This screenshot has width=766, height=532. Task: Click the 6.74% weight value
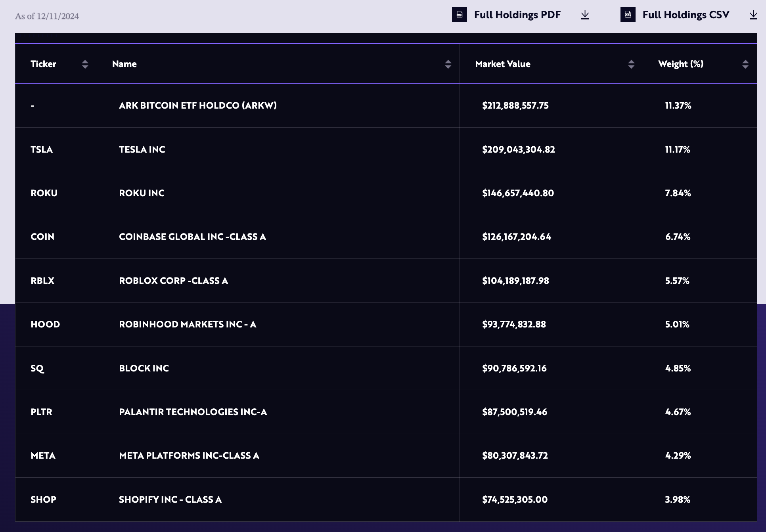point(678,237)
